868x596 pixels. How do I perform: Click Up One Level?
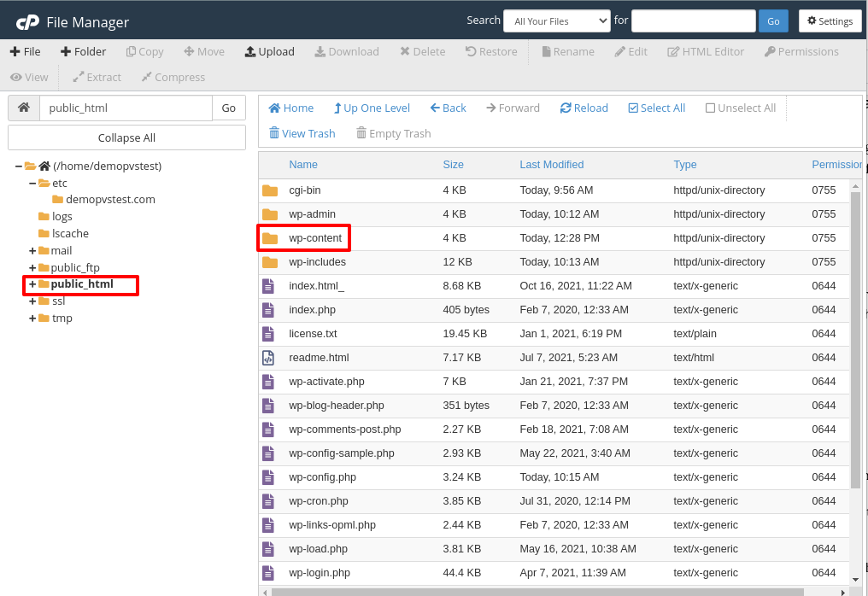(372, 108)
